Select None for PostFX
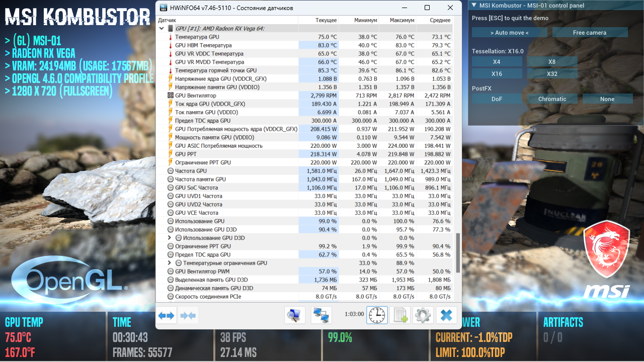This screenshot has height=362, width=644. 607,99
